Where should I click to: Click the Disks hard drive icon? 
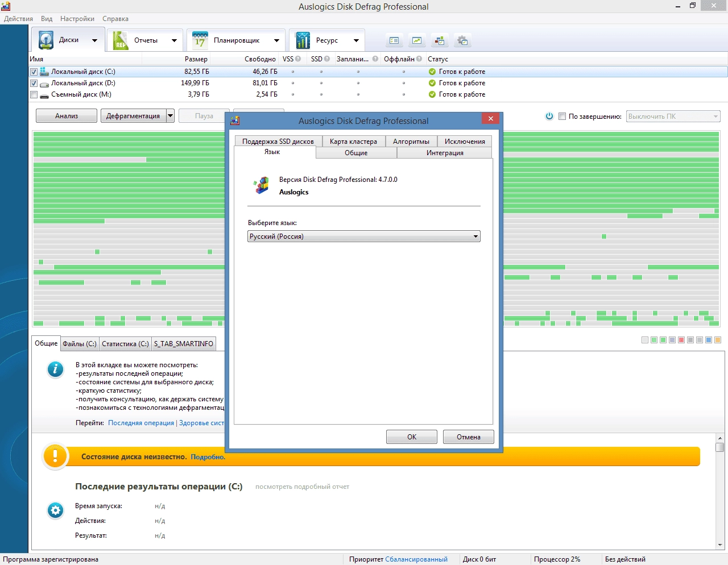[x=46, y=40]
